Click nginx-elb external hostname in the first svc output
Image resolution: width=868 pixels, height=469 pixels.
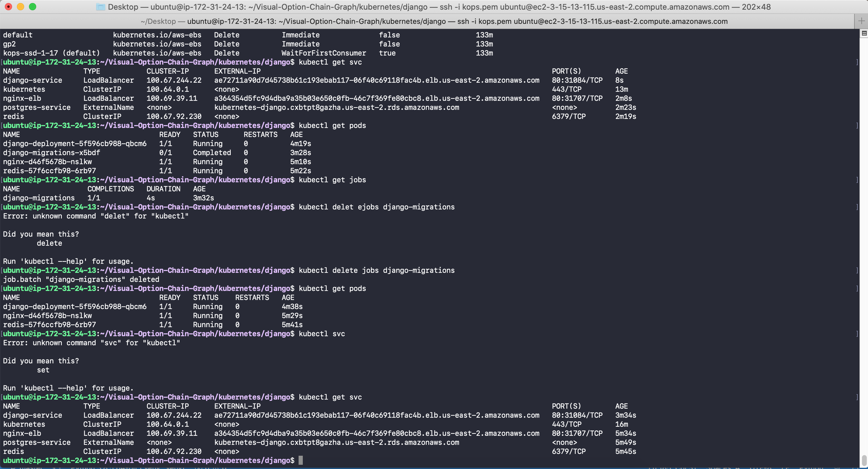[x=376, y=98]
